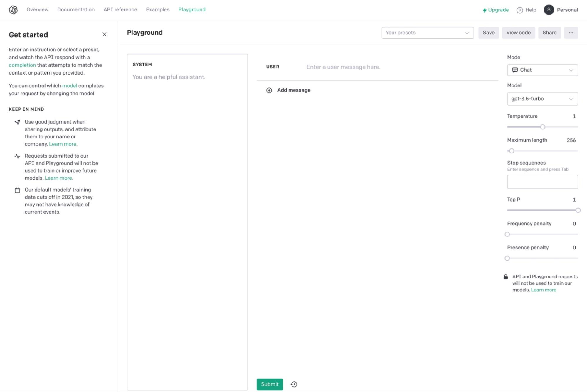Image resolution: width=587 pixels, height=392 pixels.
Task: Click the Upgrade link text
Action: 498,10
